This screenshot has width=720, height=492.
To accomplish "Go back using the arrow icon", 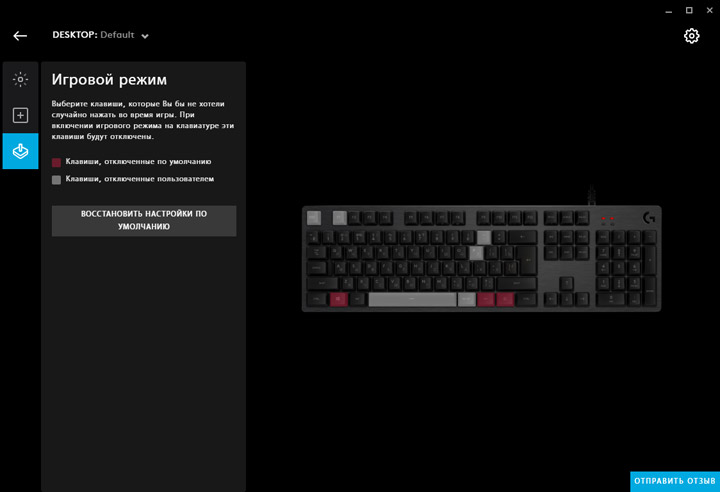I will pos(20,36).
